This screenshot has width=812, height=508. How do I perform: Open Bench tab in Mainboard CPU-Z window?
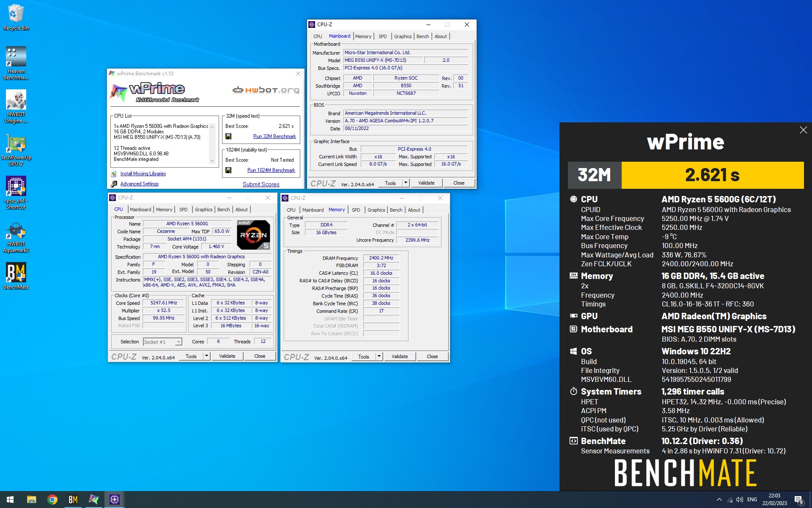click(422, 36)
